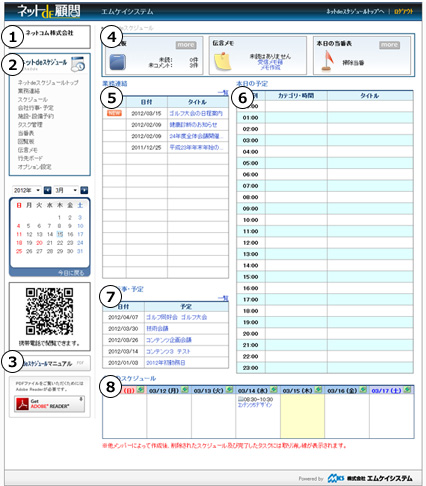Open the 2012/03/26 コンテンツ企画会議 link
426x486 pixels.
(x=169, y=340)
